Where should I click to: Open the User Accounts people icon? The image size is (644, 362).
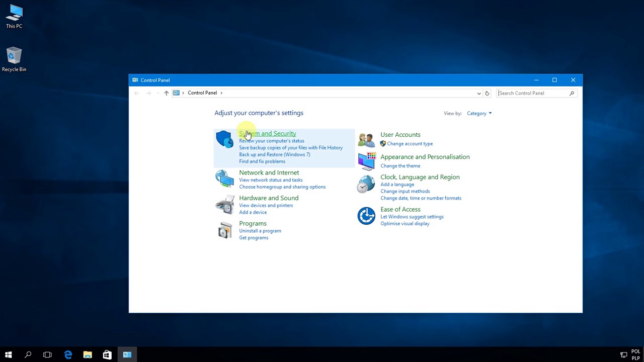pyautogui.click(x=366, y=140)
